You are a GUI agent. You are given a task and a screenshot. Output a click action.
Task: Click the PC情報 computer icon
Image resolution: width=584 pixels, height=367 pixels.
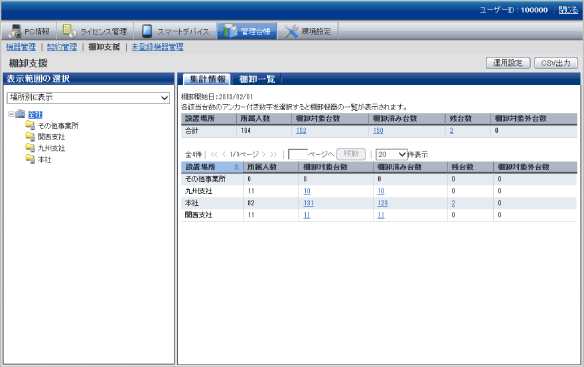click(x=15, y=31)
